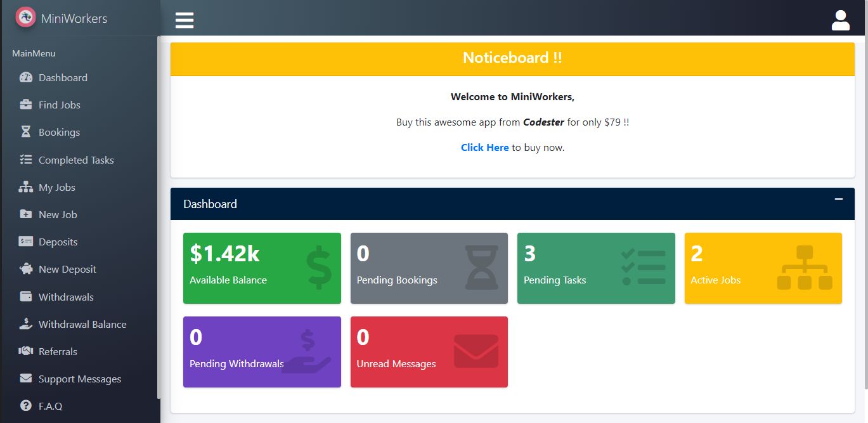The image size is (868, 423).
Task: Click the New Deposit piggy bank icon
Action: pos(26,270)
